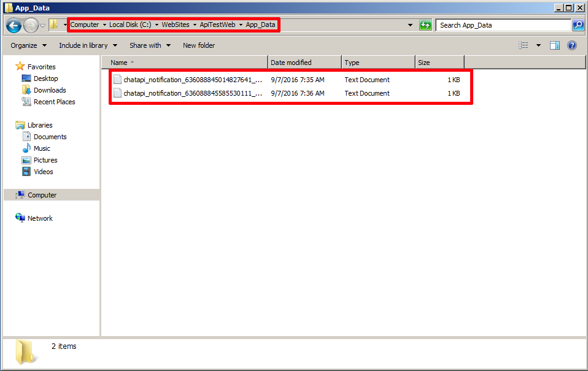The image size is (588, 371).
Task: Open Desktop in Favorites
Action: (x=46, y=78)
